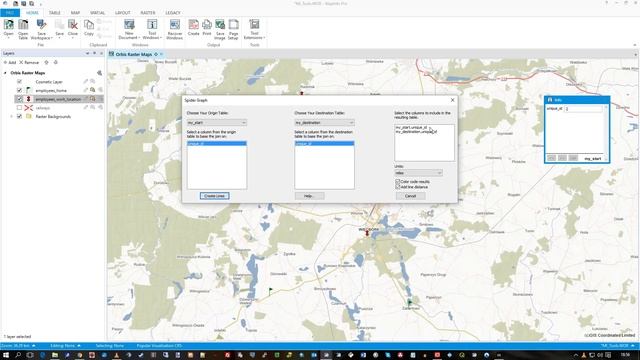Click the employees_work_location pin style icon
The image size is (640, 360).
(29, 99)
